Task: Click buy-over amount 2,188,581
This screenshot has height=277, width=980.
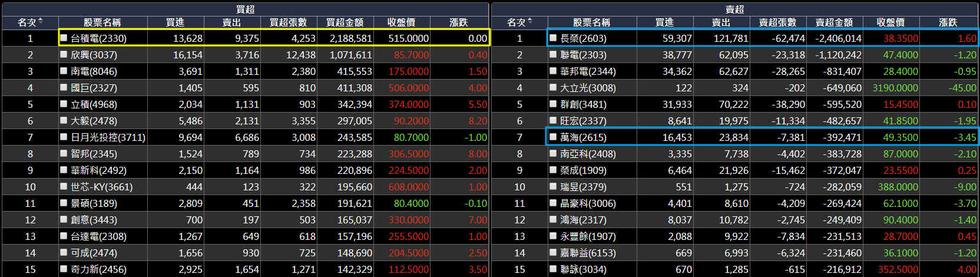Action: point(350,38)
